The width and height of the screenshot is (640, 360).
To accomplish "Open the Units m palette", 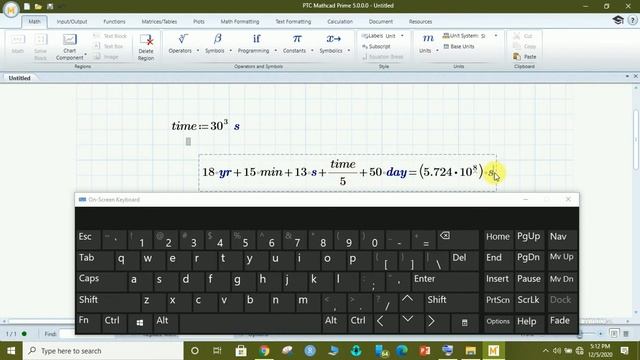I will coord(426,44).
